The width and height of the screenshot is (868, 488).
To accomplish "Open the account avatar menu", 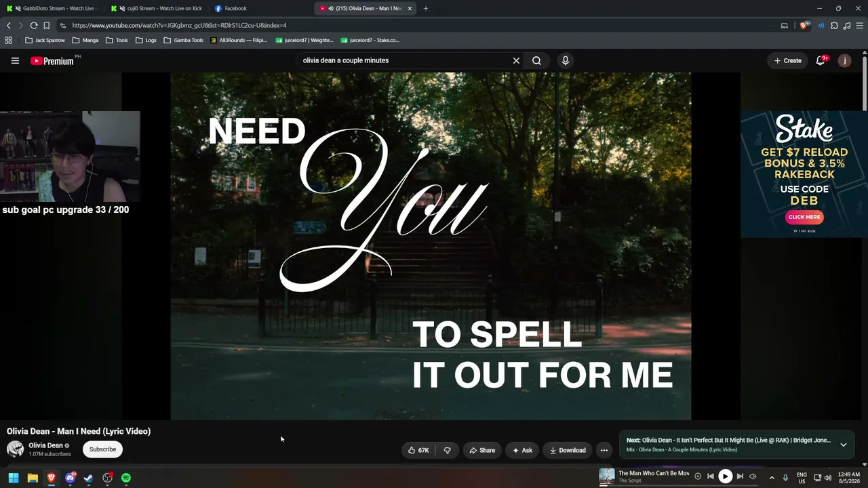I will (x=844, y=60).
